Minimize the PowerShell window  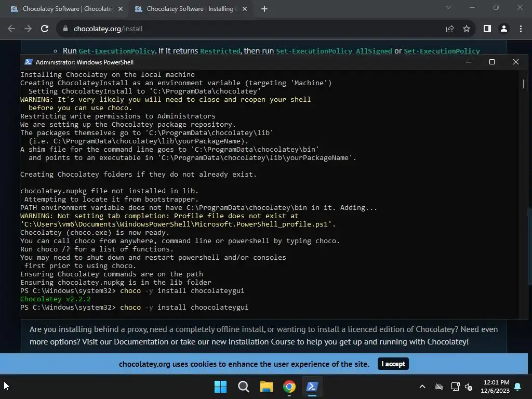point(469,62)
